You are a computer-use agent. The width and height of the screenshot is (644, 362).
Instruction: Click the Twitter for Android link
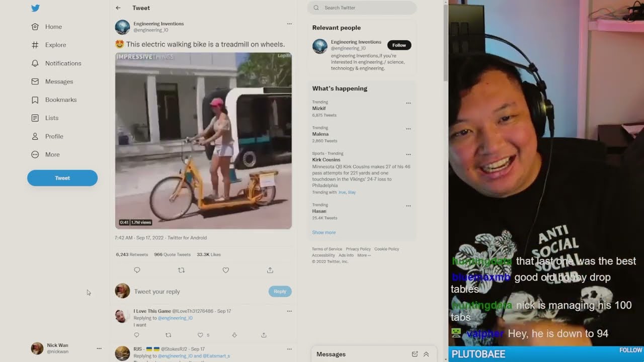[x=187, y=238]
